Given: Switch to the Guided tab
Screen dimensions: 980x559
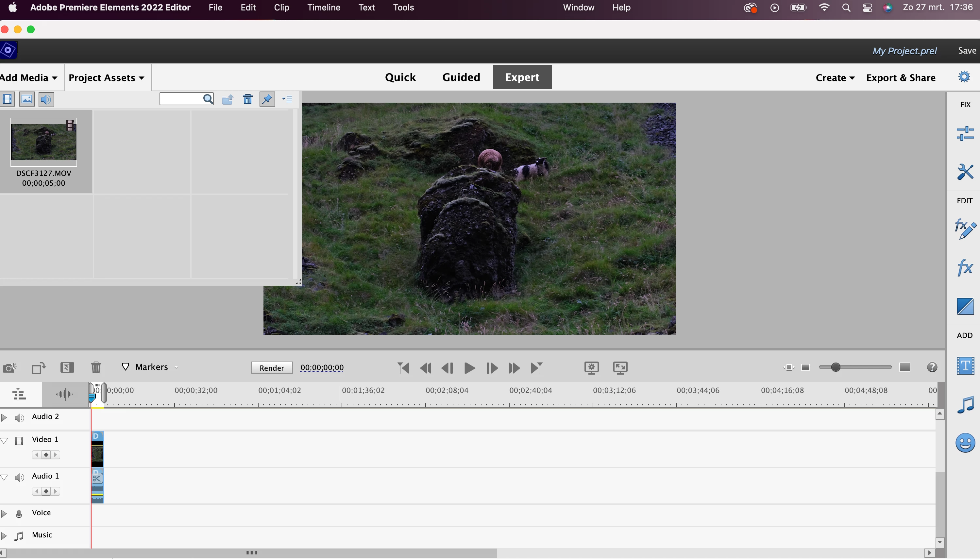Looking at the screenshot, I should click(x=461, y=77).
